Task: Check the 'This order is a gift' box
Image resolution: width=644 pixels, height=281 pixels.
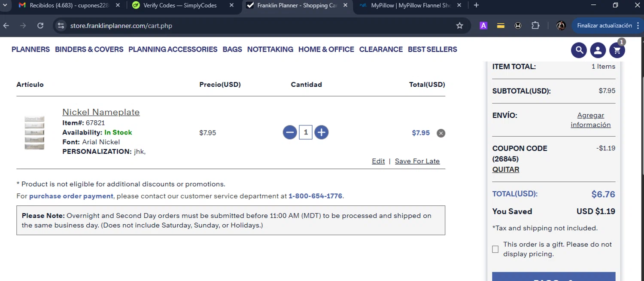Action: [495, 249]
